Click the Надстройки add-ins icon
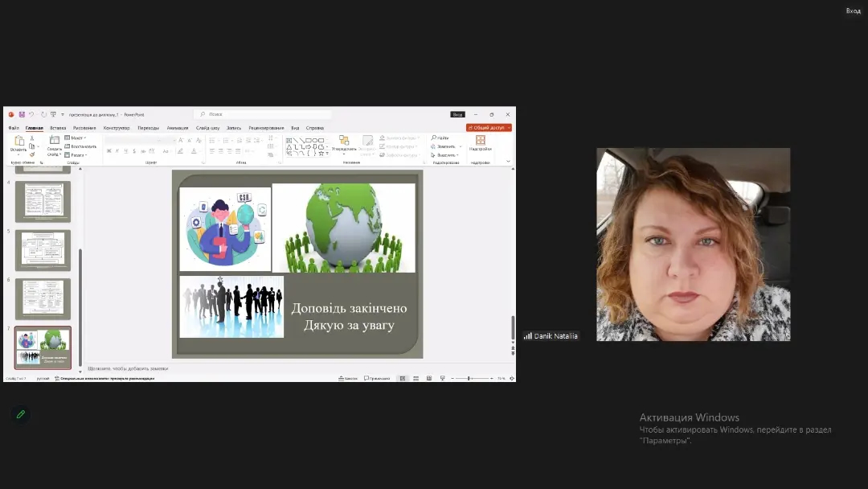868x489 pixels. tap(481, 142)
